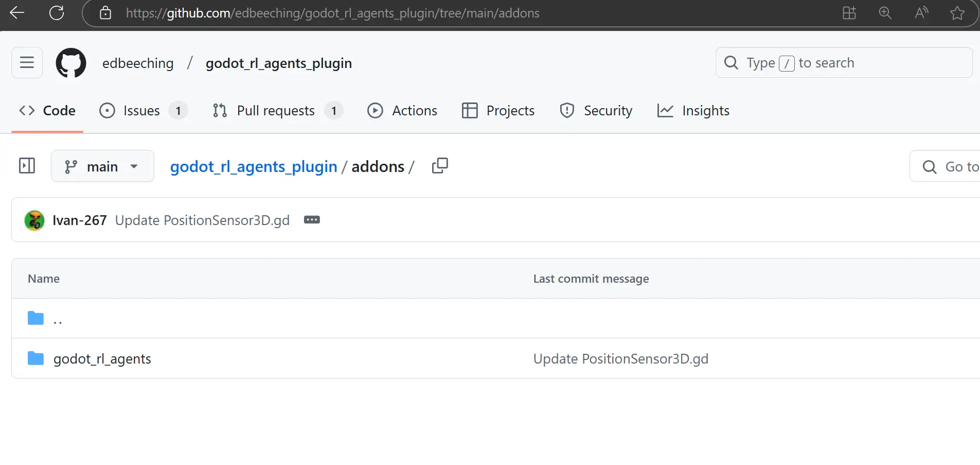The image size is (980, 465).
Task: Open the GitHub hamburger navigation menu
Action: 27,63
